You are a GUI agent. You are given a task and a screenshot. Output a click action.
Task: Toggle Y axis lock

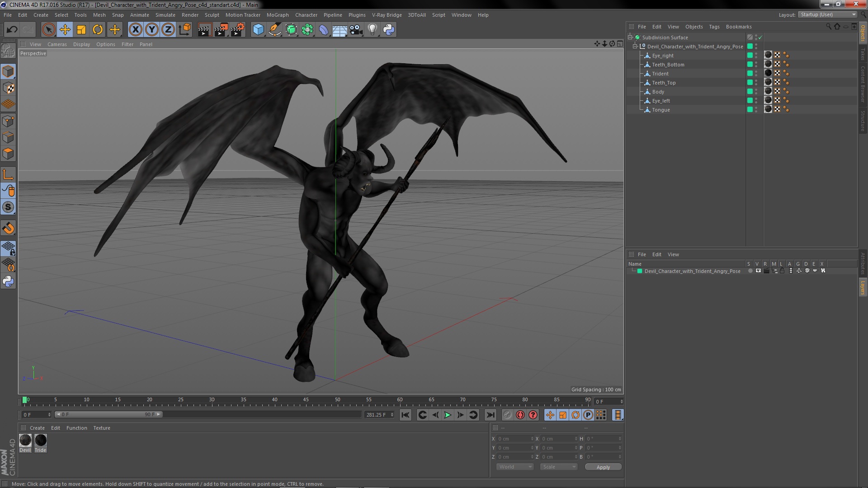[x=152, y=30]
